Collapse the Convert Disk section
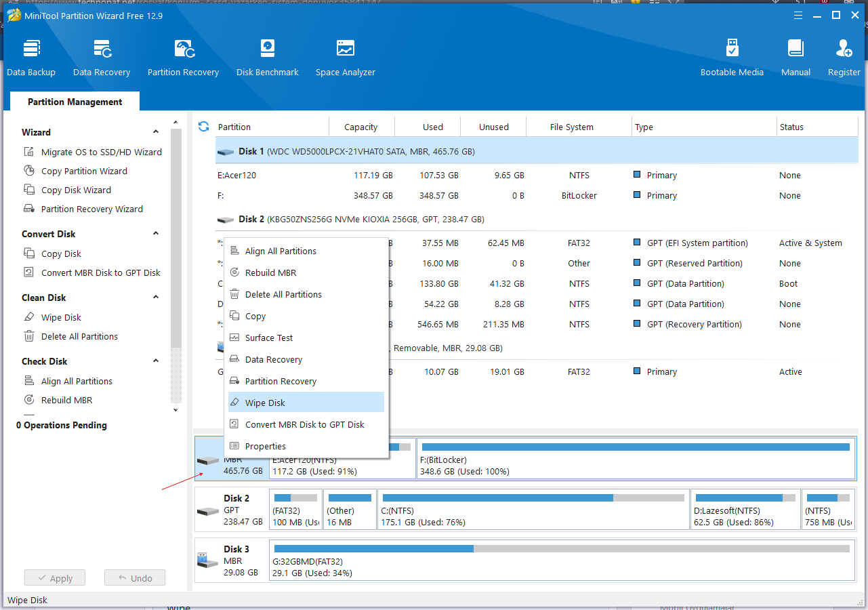The image size is (868, 610). [156, 234]
